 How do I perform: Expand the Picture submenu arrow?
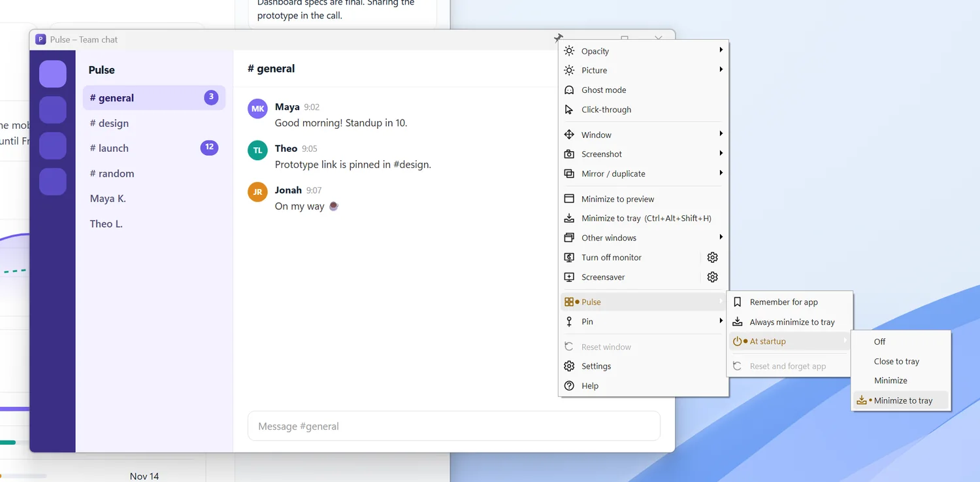(x=721, y=70)
